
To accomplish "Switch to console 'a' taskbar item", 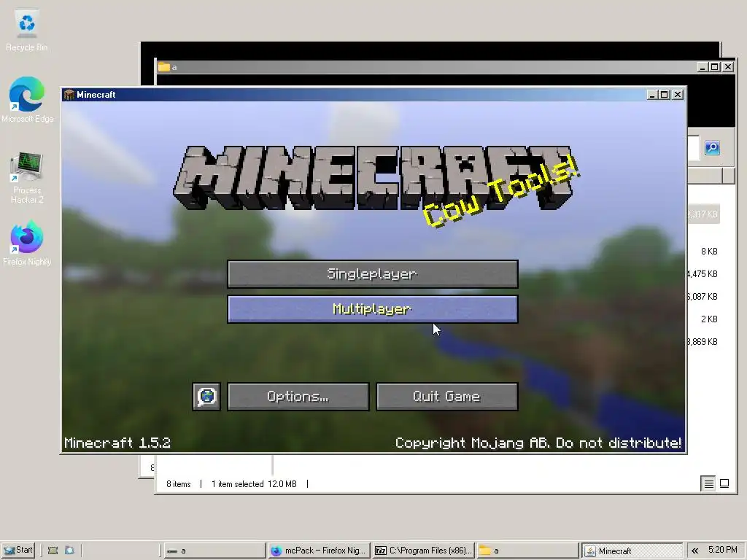I will (214, 551).
